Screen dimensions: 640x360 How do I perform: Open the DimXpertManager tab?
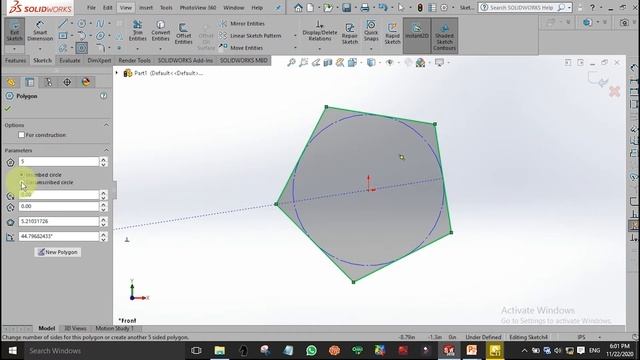(67, 82)
